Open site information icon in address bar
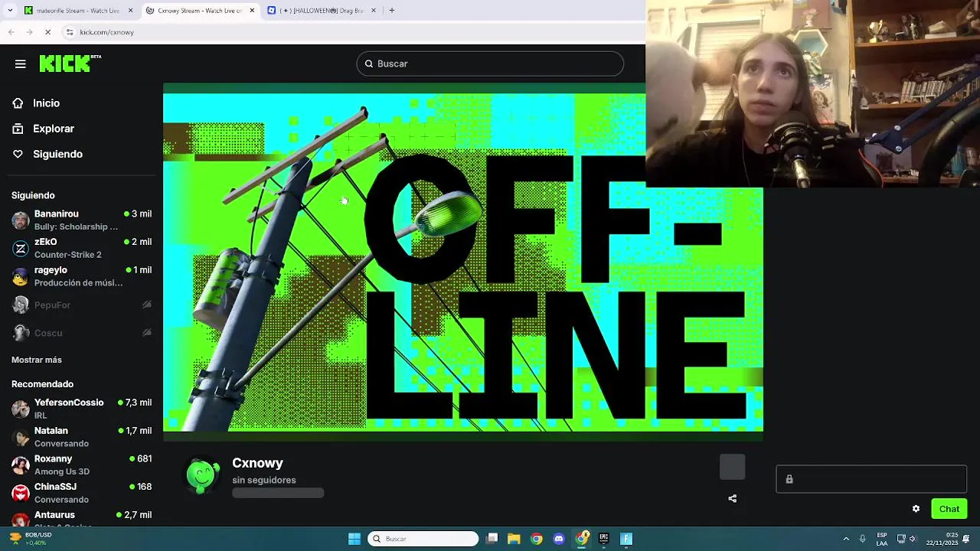This screenshot has width=980, height=551. click(70, 32)
